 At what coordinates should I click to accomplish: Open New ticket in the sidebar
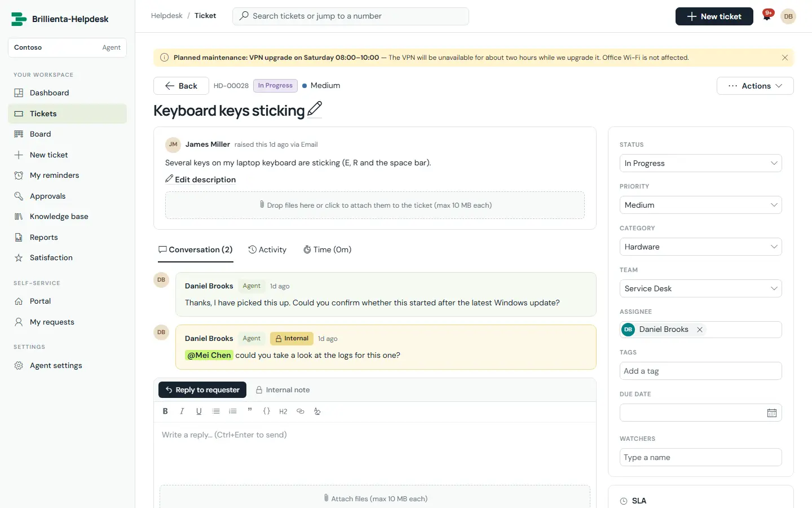point(67,155)
